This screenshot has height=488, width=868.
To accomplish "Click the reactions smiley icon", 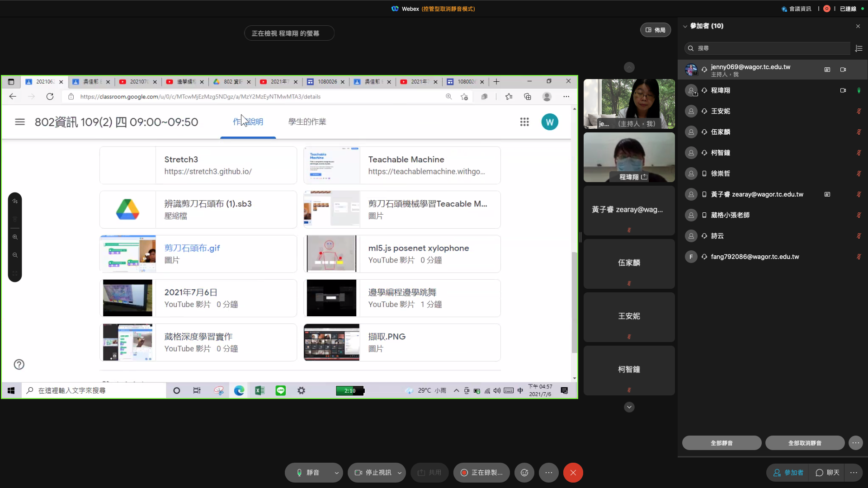I will pyautogui.click(x=524, y=473).
